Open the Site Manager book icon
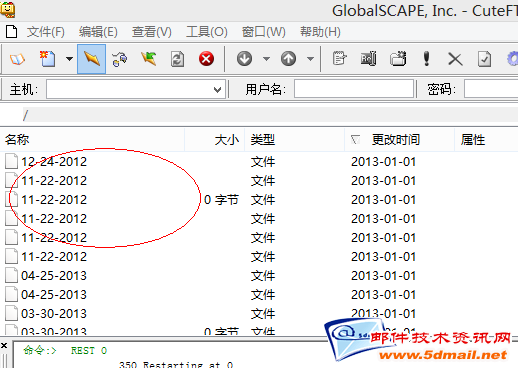 [17, 59]
